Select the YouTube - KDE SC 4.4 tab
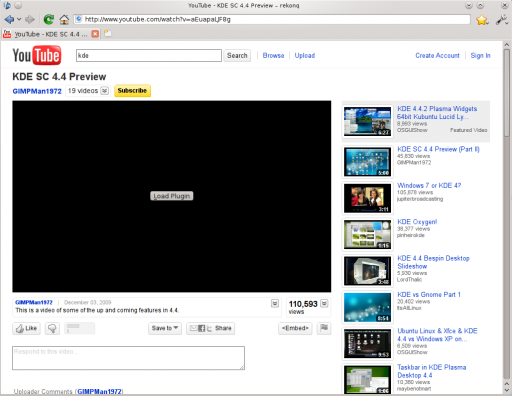Screen dimensions: 512x396 [51, 34]
